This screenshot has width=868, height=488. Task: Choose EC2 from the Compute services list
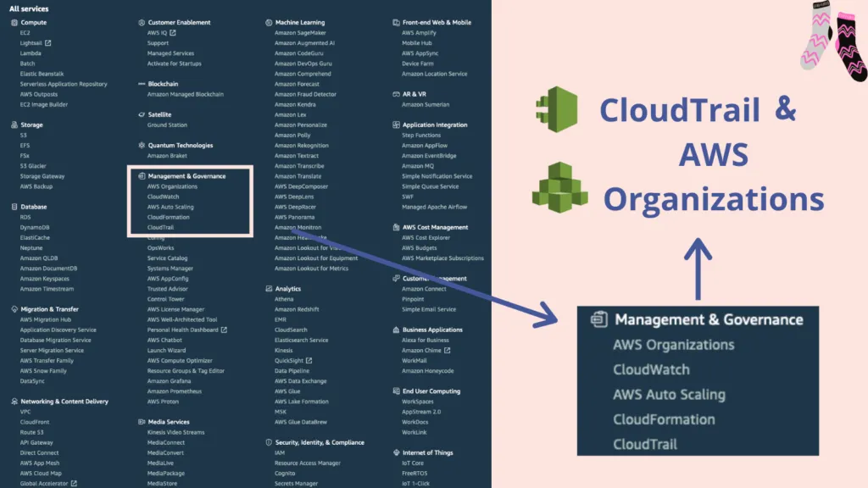25,32
